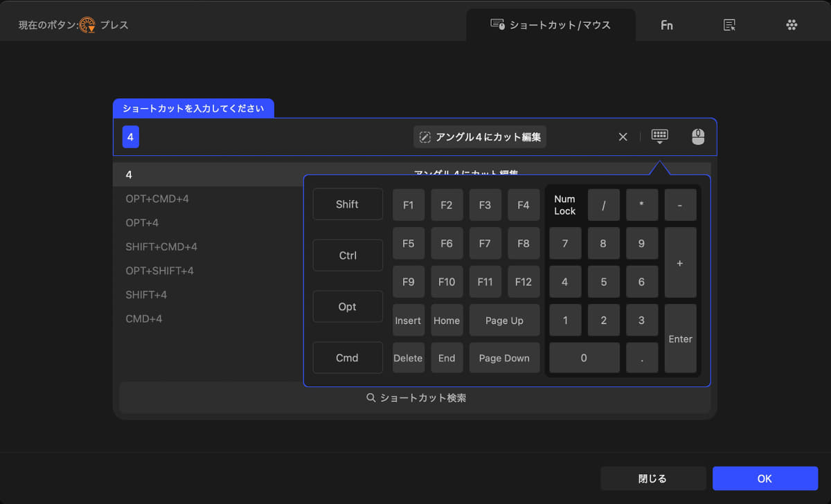The height and width of the screenshot is (504, 831).
Task: Select the numpad 2 key
Action: (604, 321)
